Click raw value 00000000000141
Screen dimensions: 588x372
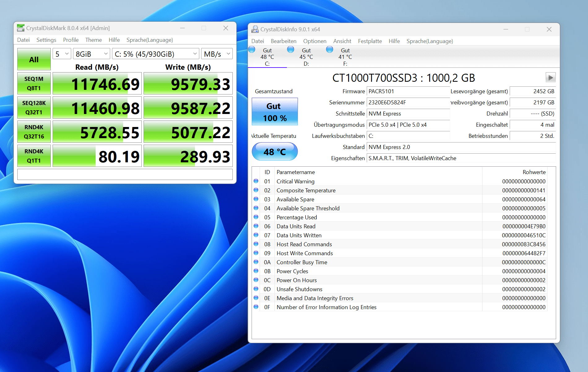click(524, 190)
